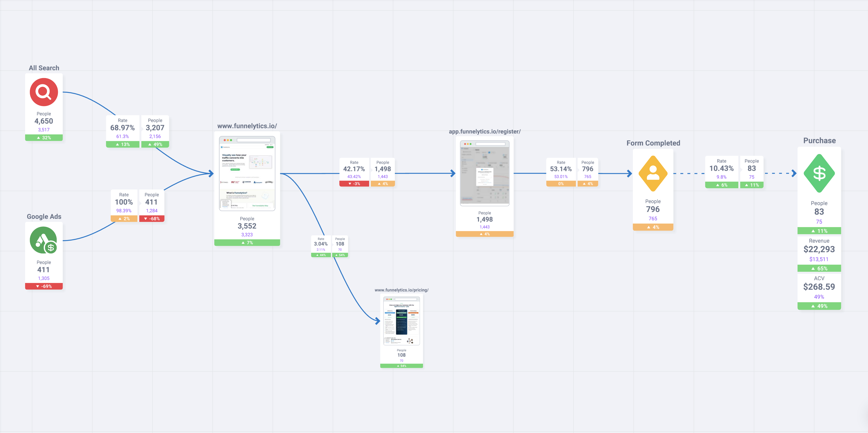Click the 100% rate card from Google Ads

124,202
